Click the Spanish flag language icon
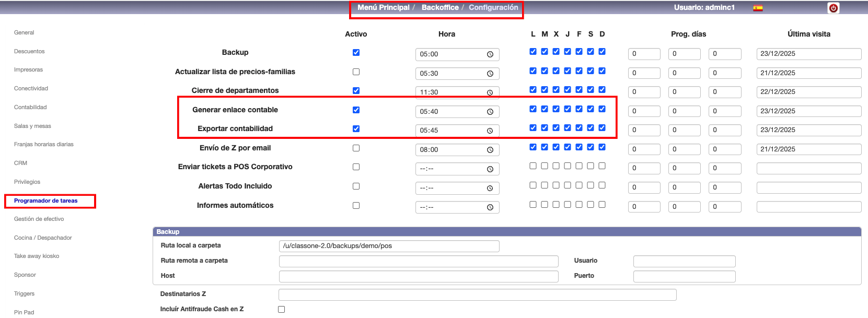Image resolution: width=868 pixels, height=318 pixels. [757, 8]
